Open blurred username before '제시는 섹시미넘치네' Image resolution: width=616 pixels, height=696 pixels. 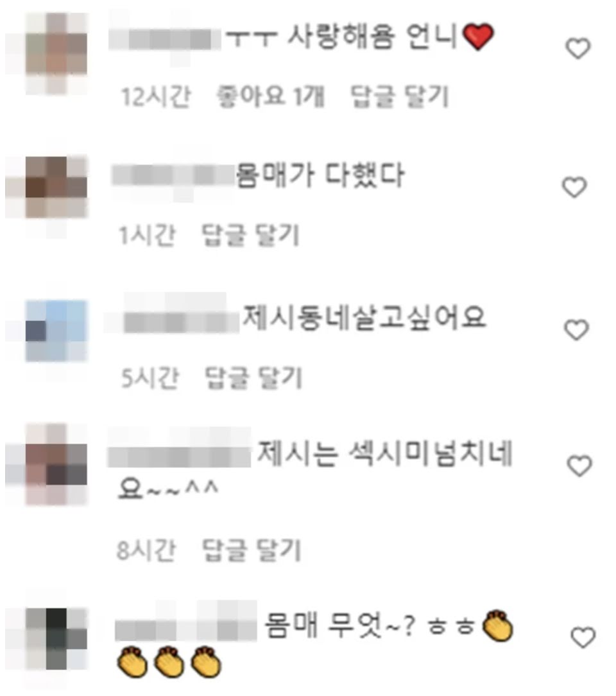(x=179, y=457)
